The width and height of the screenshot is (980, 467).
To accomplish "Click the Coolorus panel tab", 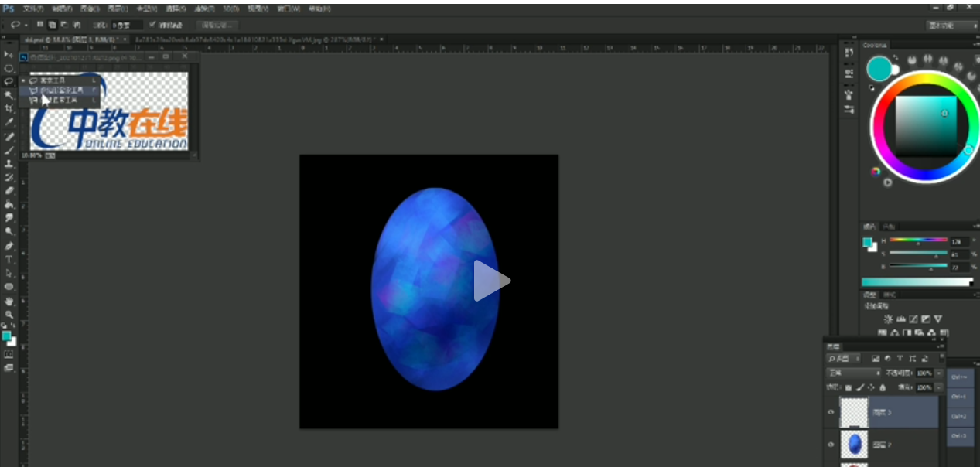I will (876, 46).
